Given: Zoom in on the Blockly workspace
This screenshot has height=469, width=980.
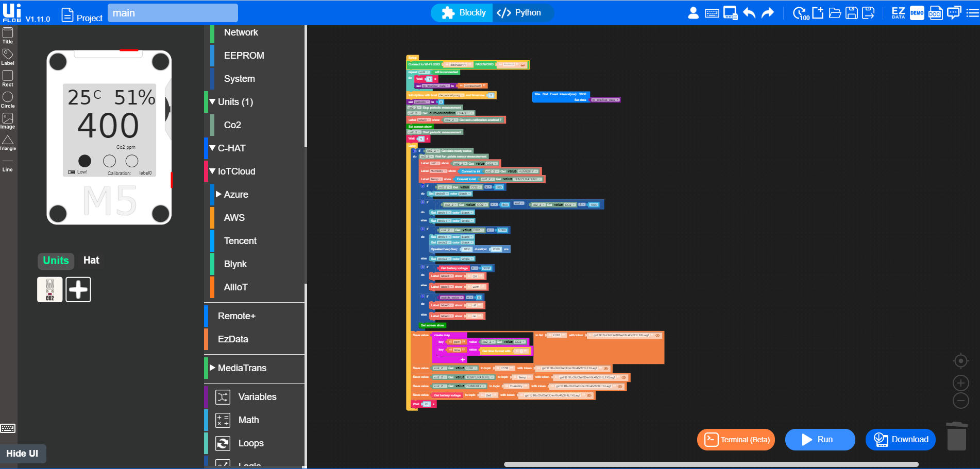Looking at the screenshot, I should point(960,383).
